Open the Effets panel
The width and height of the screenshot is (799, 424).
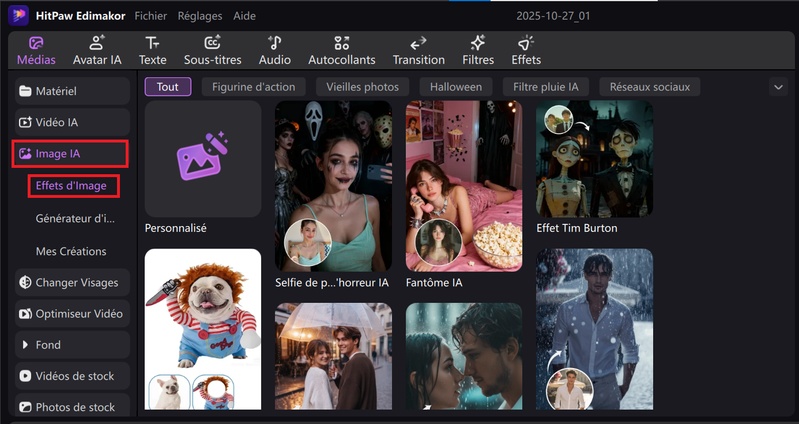(x=526, y=51)
